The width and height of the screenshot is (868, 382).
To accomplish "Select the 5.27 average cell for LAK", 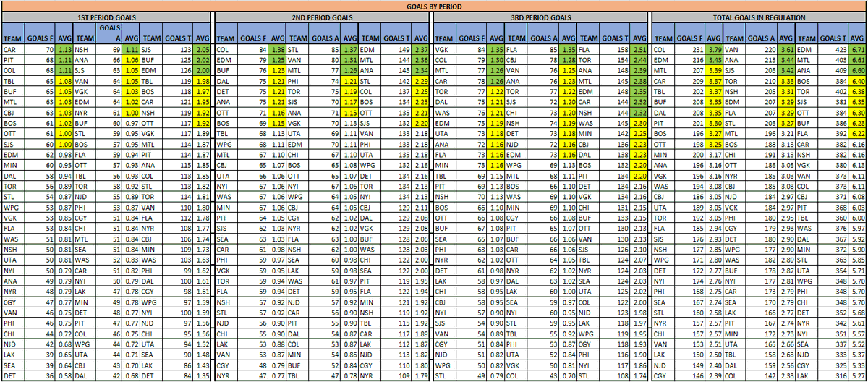I will coord(858,376).
